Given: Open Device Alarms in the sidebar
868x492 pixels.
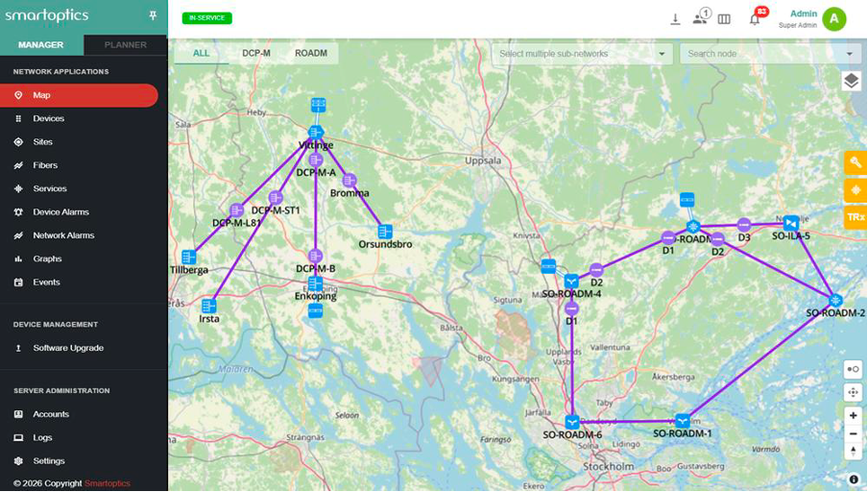Looking at the screenshot, I should pos(61,212).
